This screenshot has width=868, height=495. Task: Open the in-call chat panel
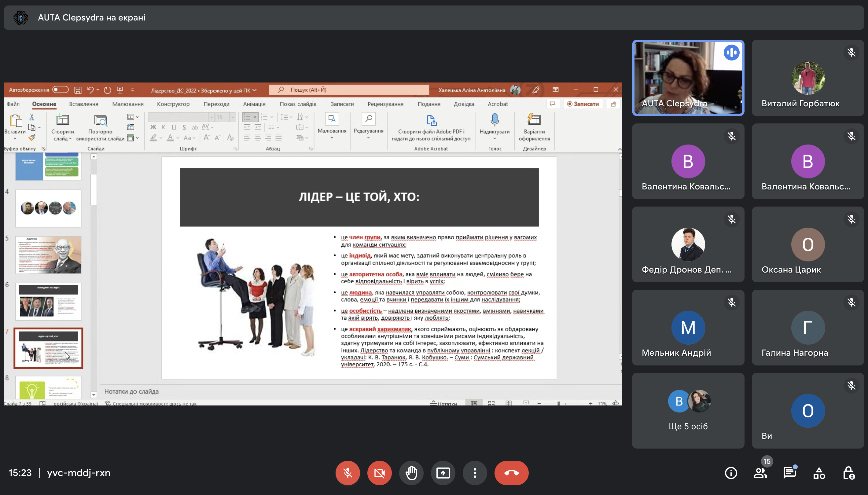click(x=789, y=473)
